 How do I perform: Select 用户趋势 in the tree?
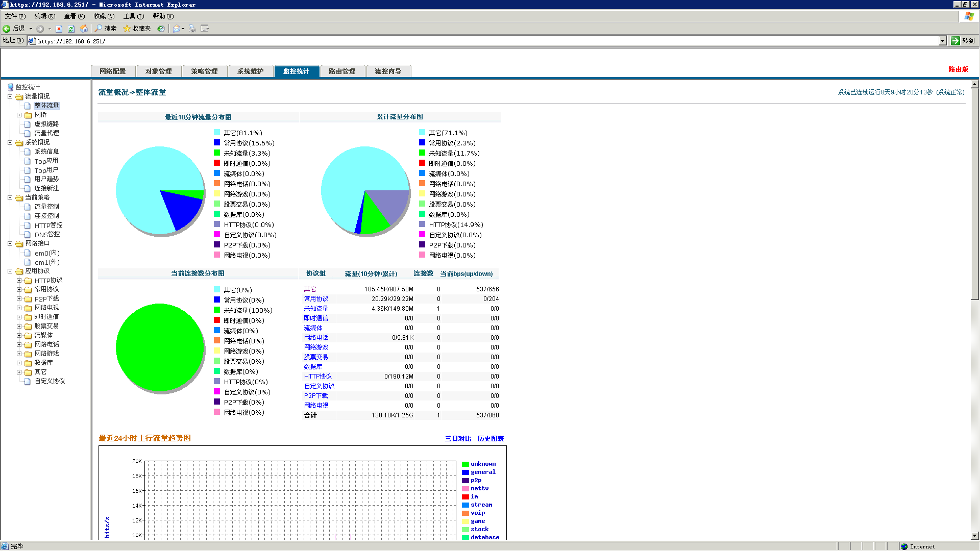46,179
